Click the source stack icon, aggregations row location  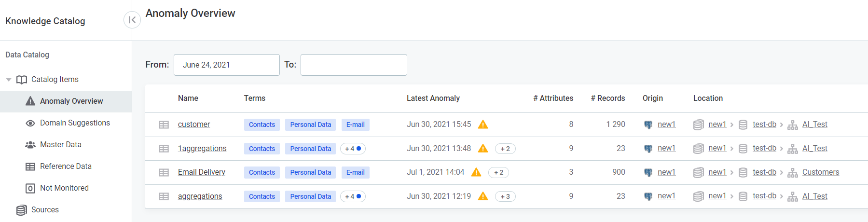(698, 196)
